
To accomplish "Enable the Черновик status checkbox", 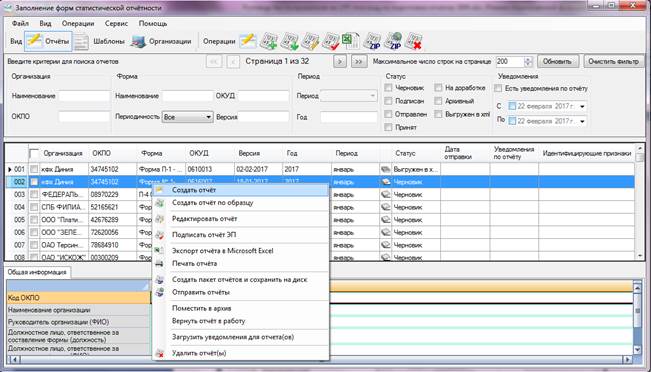I will 388,88.
